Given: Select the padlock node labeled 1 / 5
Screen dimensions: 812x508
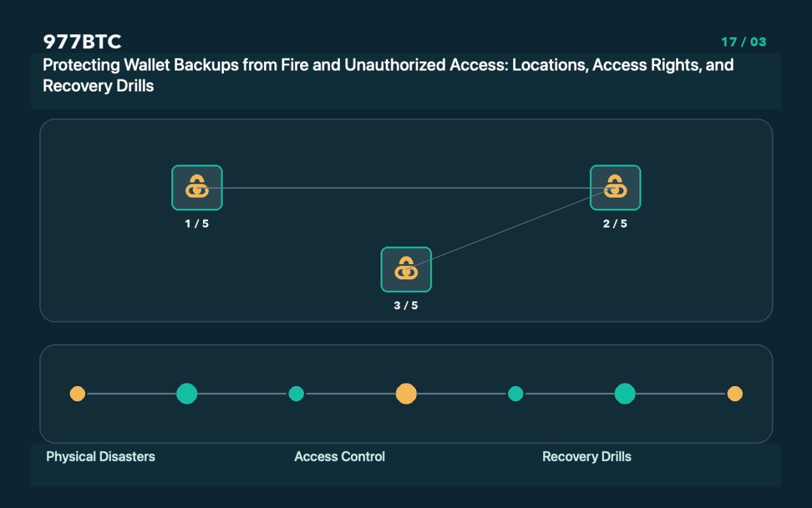Looking at the screenshot, I should (197, 187).
